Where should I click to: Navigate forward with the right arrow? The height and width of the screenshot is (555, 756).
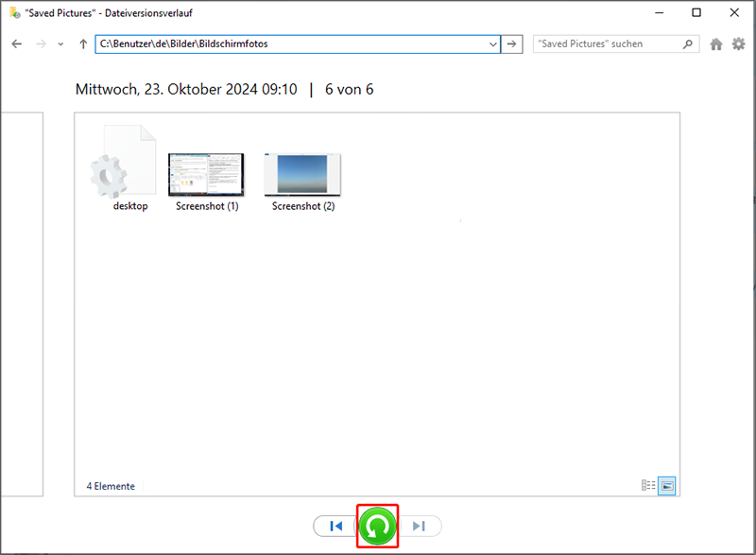(42, 43)
